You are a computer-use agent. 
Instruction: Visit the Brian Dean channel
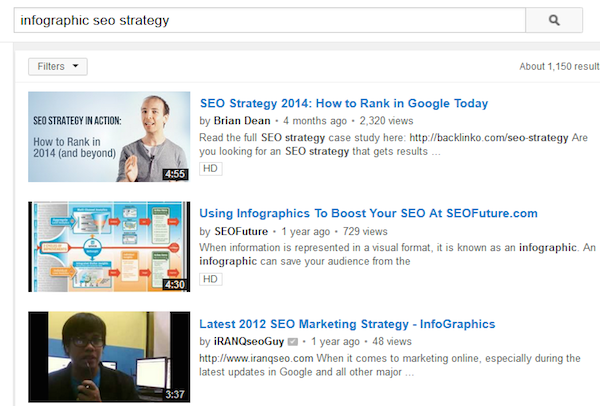[241, 121]
